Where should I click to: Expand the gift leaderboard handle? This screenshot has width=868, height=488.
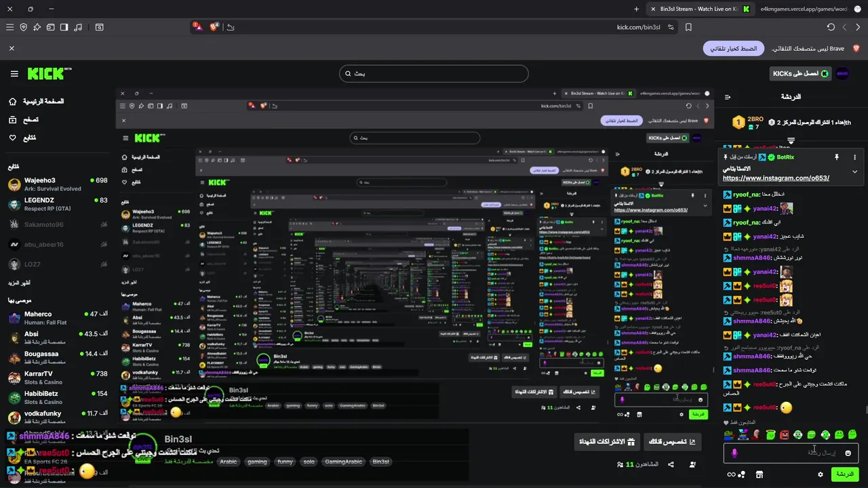791,141
